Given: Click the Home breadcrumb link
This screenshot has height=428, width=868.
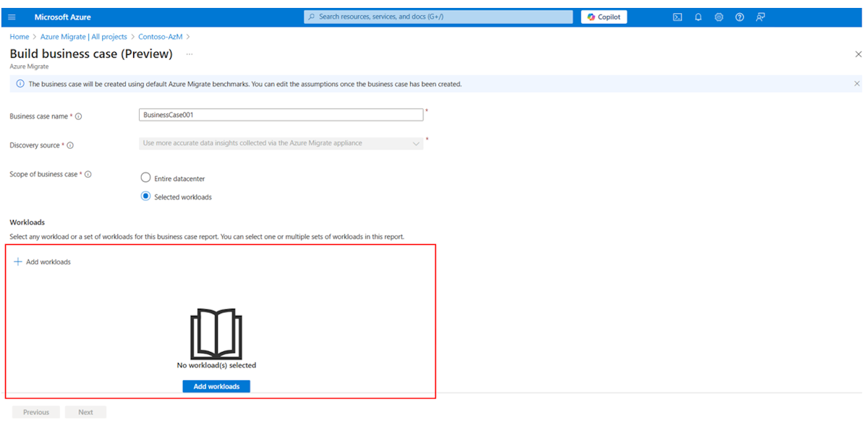Looking at the screenshot, I should click(x=19, y=36).
